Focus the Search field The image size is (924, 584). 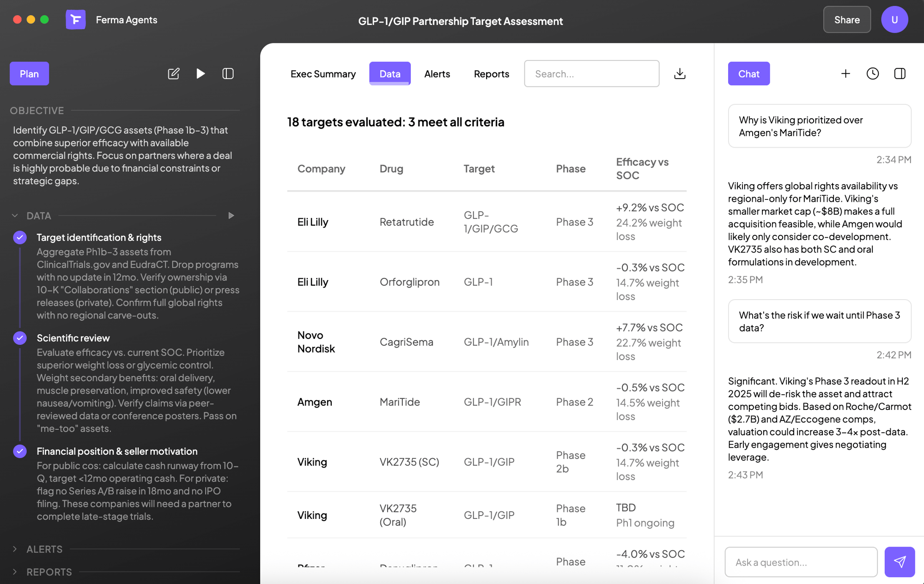(x=591, y=74)
